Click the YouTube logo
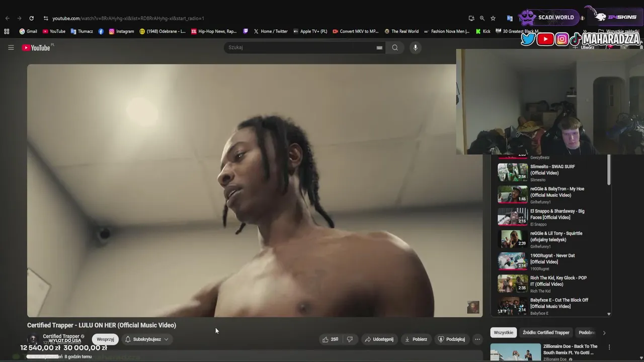Screen dimensions: 644x362 (36, 48)
